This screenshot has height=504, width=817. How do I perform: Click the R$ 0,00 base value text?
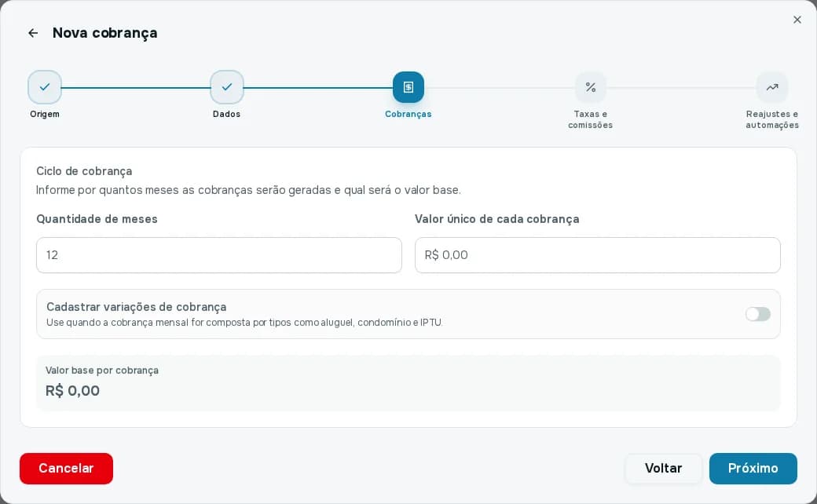(x=72, y=390)
